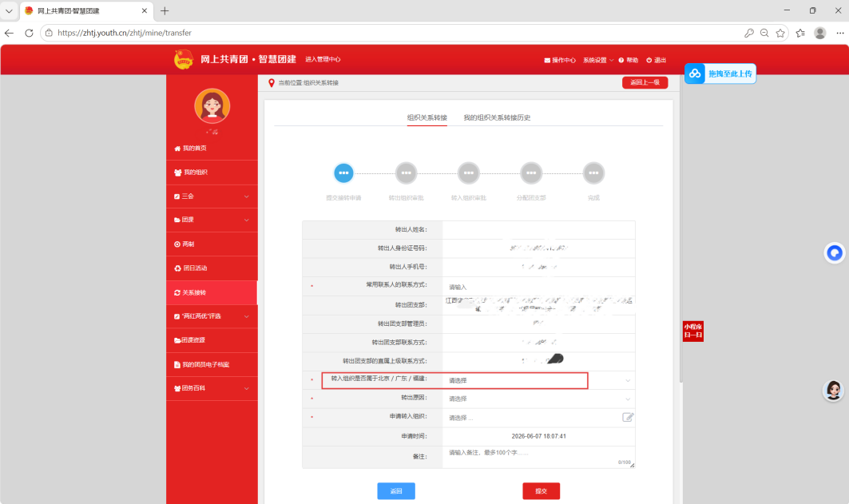This screenshot has height=504, width=849.
Task: Click the 常用联系人的联系方式 input field
Action: point(539,287)
